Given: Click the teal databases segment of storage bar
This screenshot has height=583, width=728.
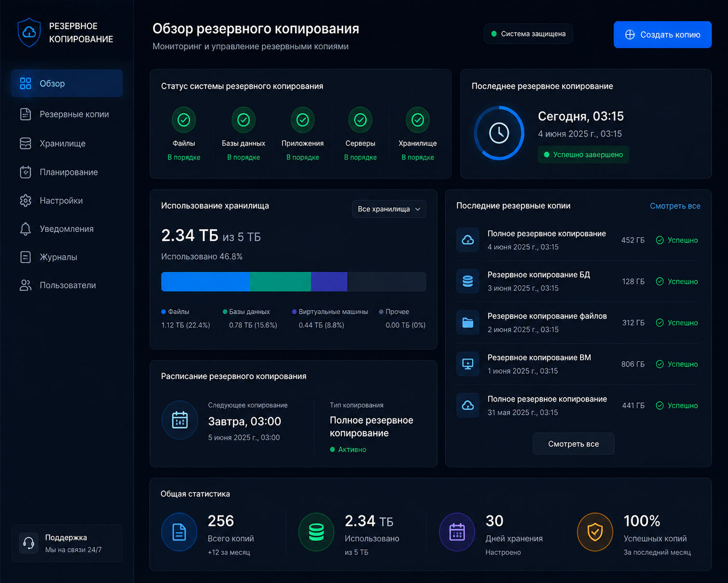Looking at the screenshot, I should (x=280, y=282).
